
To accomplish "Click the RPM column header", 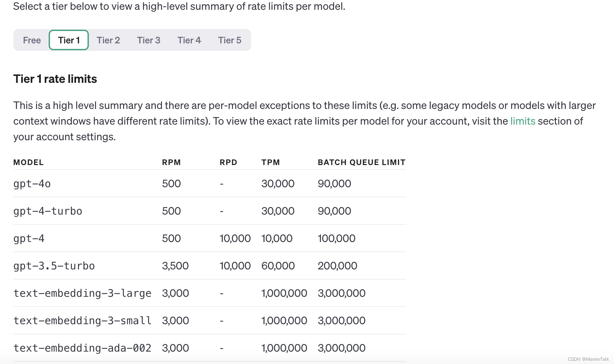I will [171, 162].
